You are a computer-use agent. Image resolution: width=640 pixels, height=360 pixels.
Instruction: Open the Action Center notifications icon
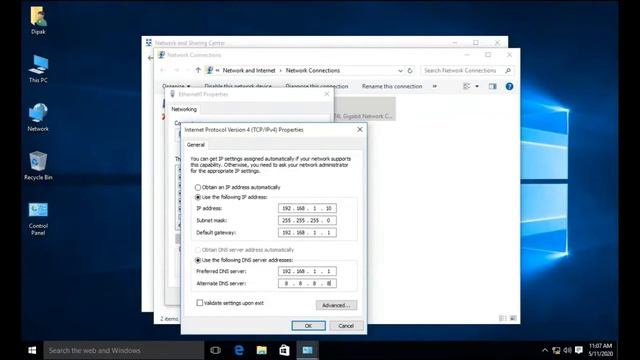click(x=579, y=350)
